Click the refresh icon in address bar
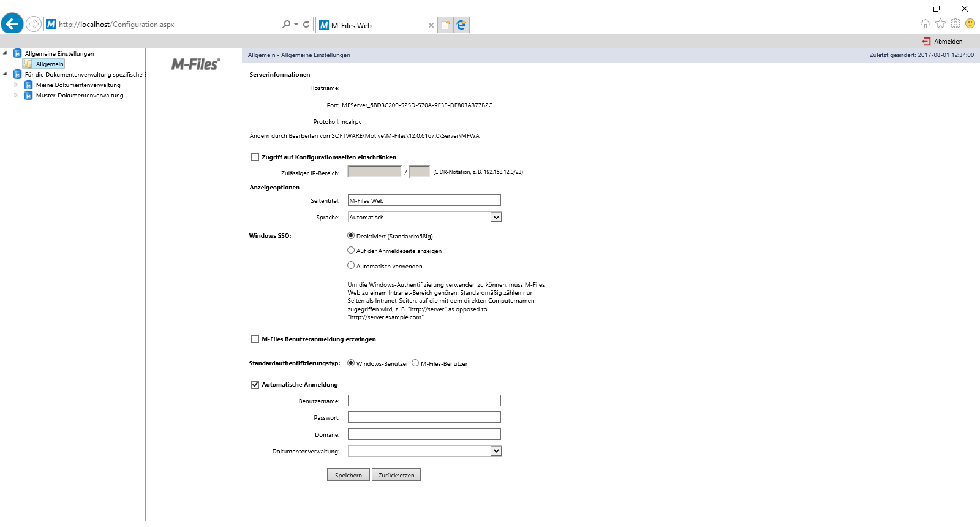 306,25
